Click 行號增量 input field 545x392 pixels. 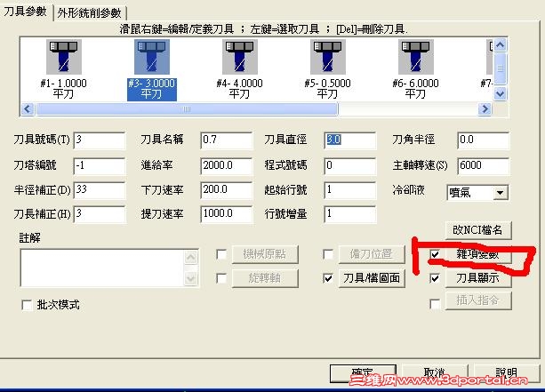[x=350, y=214]
